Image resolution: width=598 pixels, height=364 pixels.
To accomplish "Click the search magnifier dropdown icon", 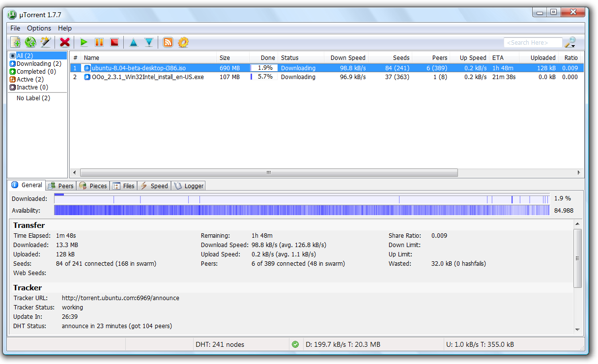I will pos(570,42).
